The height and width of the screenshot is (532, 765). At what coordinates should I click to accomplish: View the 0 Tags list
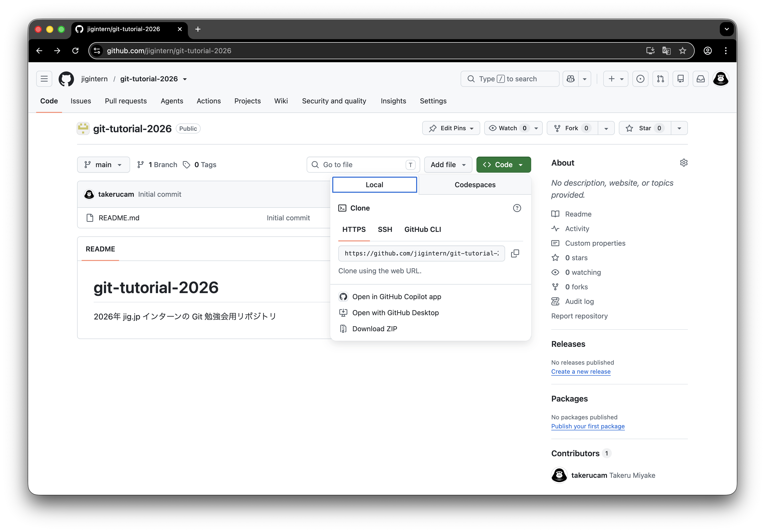pos(200,165)
